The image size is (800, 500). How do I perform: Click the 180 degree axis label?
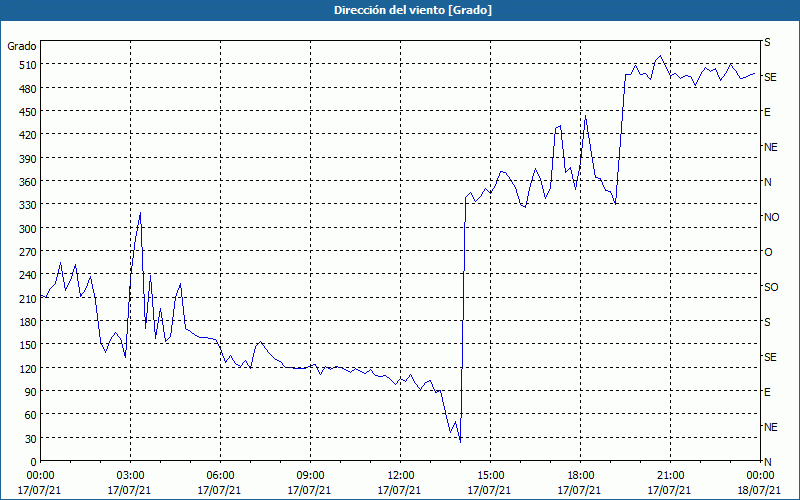(x=28, y=322)
